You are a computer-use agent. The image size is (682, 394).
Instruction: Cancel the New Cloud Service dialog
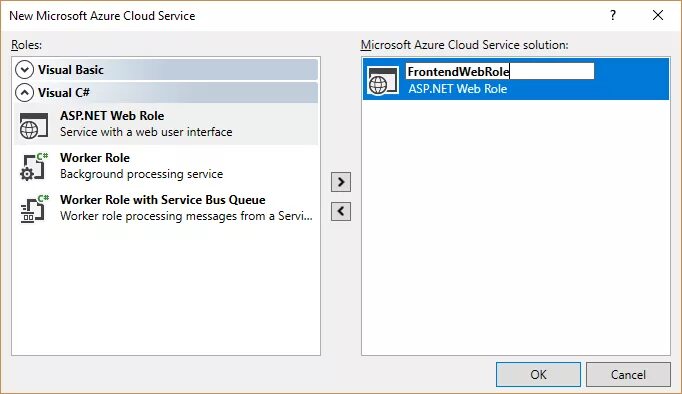(628, 374)
